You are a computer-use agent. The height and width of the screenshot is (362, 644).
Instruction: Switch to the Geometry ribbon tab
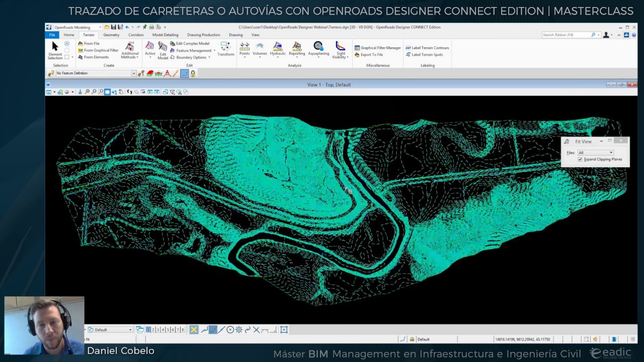111,35
